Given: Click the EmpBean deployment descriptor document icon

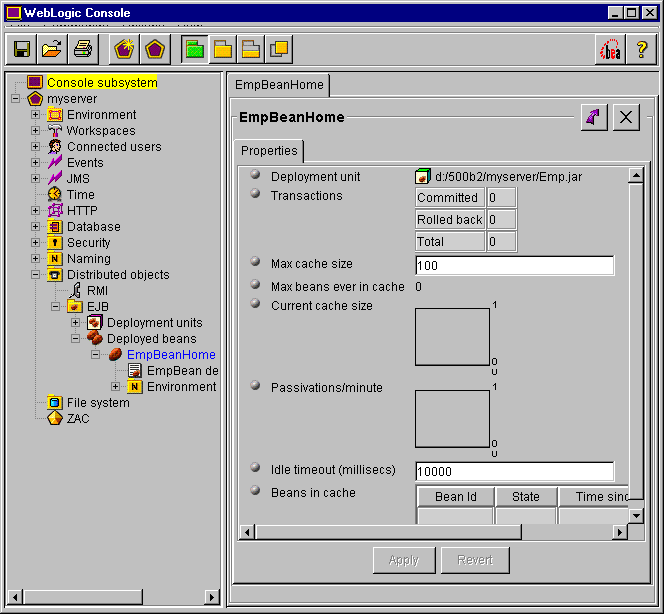Looking at the screenshot, I should pyautogui.click(x=135, y=371).
